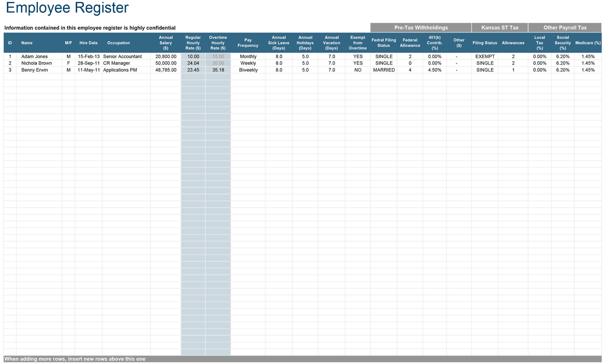Select the confidentiality notice text line
This screenshot has height=364, width=605.
click(90, 28)
